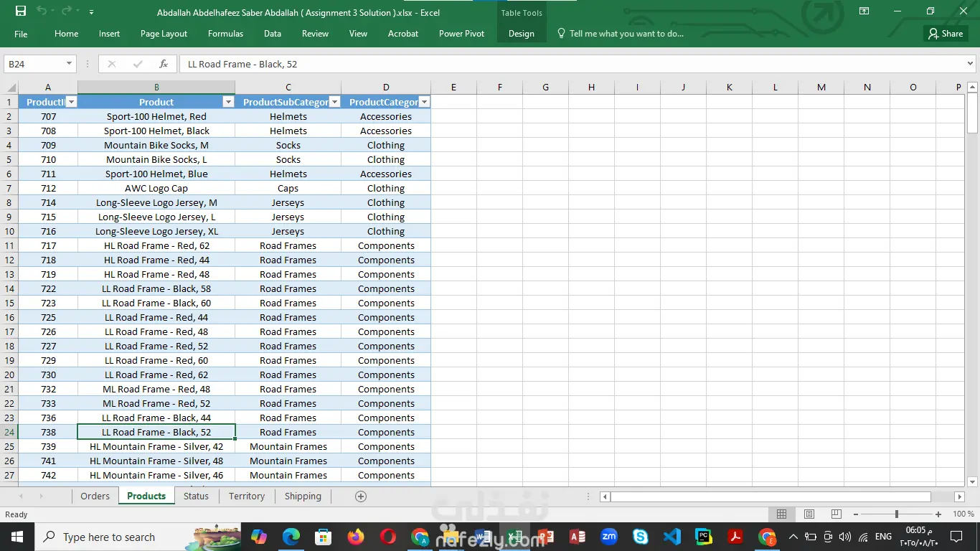Switch to Page Layout view icon
980x551 pixels.
pos(809,514)
